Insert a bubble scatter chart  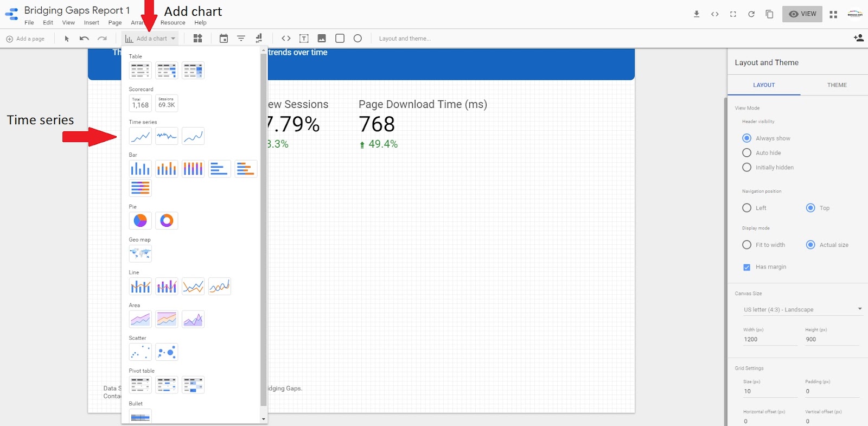[167, 352]
